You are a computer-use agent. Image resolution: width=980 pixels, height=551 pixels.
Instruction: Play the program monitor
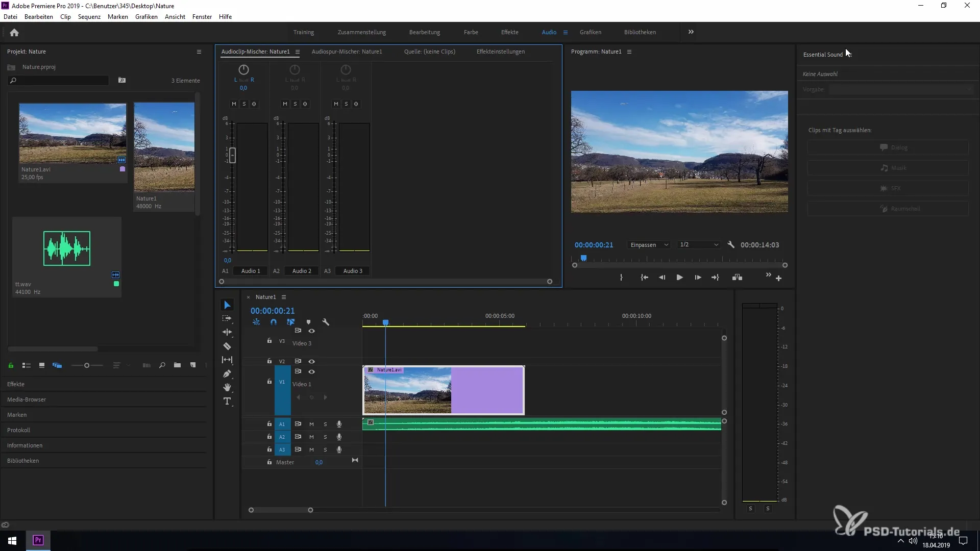coord(679,278)
